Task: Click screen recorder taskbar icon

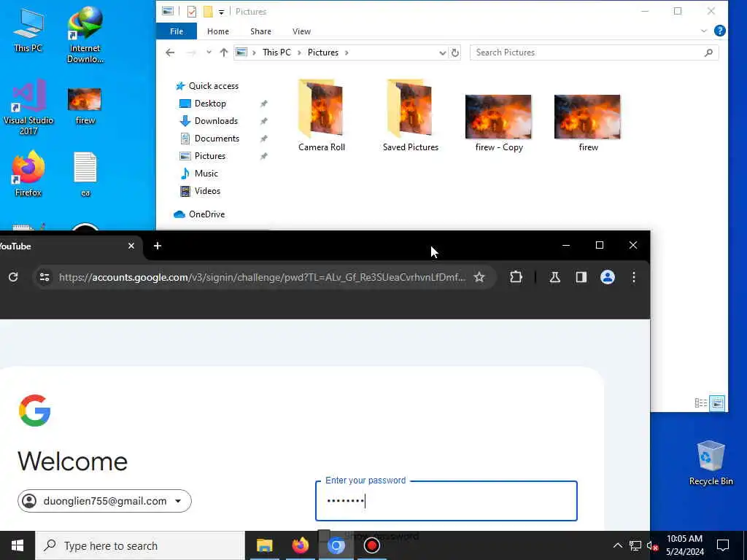Action: coord(371,545)
